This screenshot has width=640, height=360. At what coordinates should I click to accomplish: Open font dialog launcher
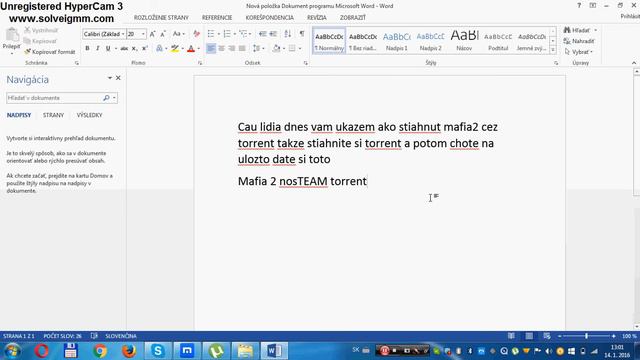[200, 63]
